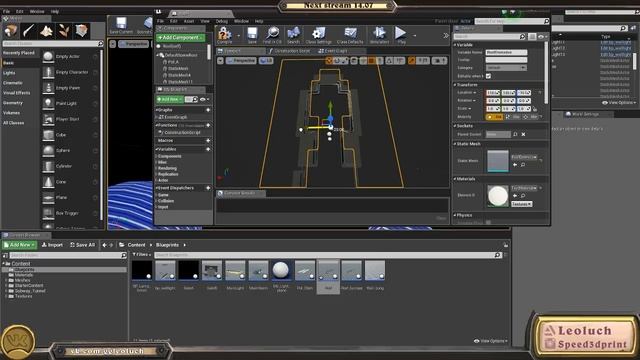Select the Point Light item icon
The image size is (640, 360).
pos(48,103)
